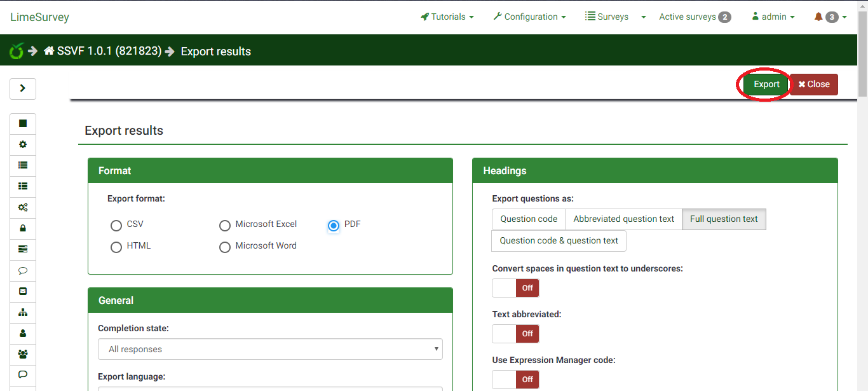The width and height of the screenshot is (868, 391).
Task: Click the Export button
Action: (766, 85)
